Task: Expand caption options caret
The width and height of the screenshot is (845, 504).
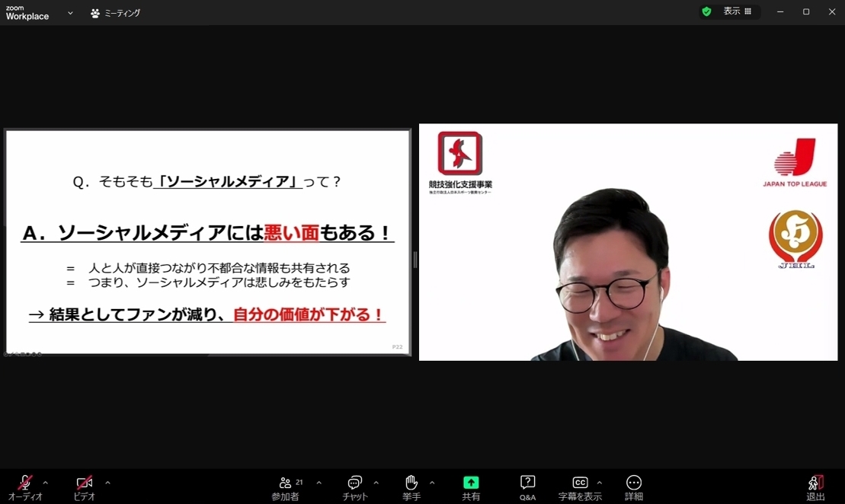Action: [x=599, y=483]
